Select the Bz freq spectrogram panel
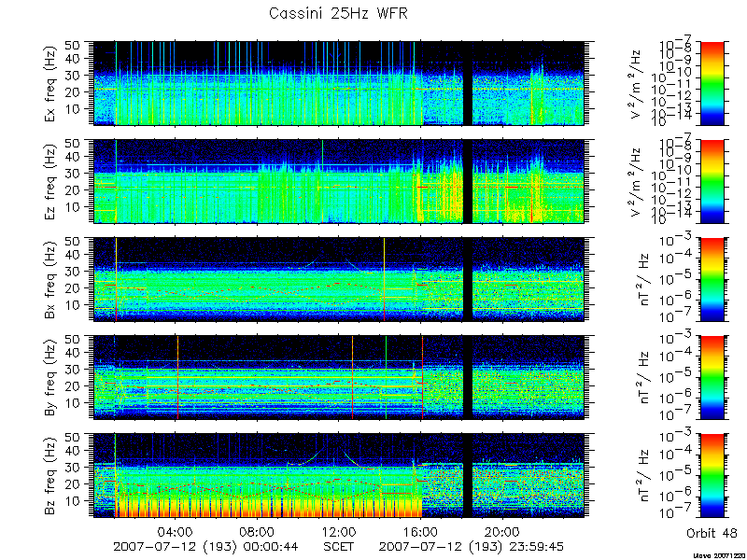The image size is (747, 560). pyautogui.click(x=339, y=475)
